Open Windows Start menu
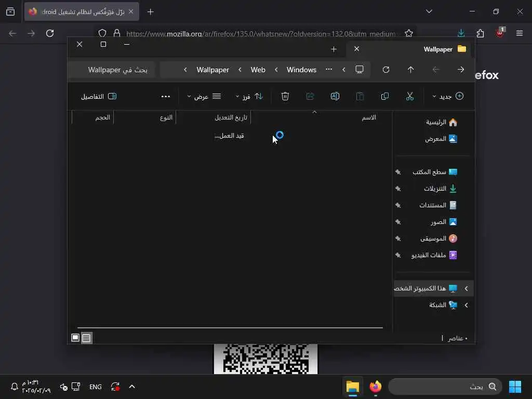The height and width of the screenshot is (399, 532). 515,387
